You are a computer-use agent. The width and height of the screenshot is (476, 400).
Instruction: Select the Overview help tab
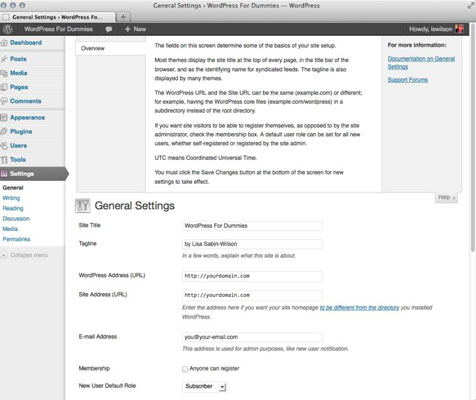111,48
